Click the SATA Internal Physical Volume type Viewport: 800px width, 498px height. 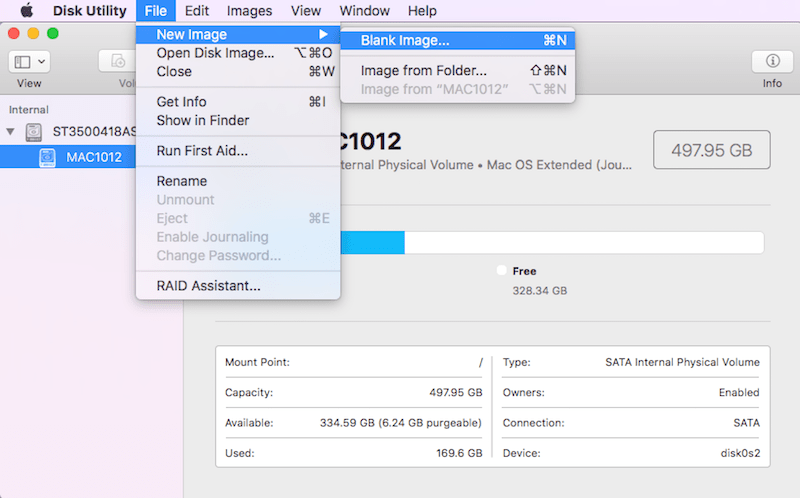[x=682, y=362]
